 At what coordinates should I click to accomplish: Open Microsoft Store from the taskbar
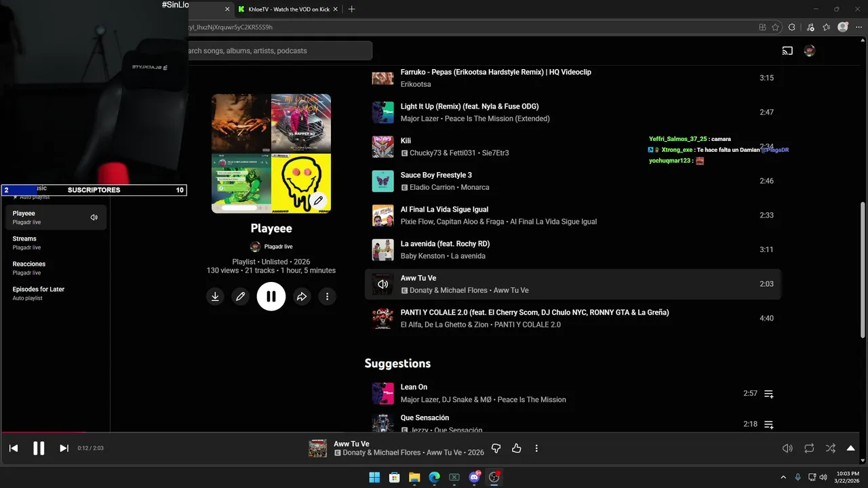coord(394,477)
